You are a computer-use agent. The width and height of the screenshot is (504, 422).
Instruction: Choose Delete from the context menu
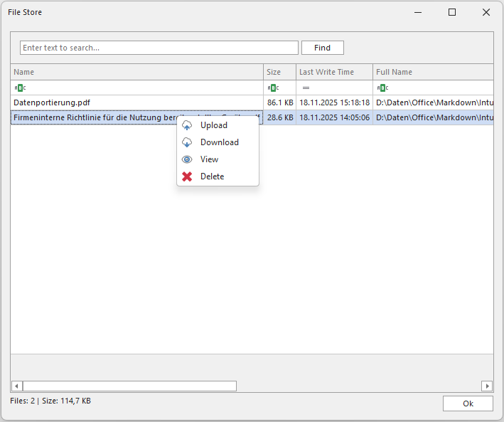pyautogui.click(x=218, y=176)
